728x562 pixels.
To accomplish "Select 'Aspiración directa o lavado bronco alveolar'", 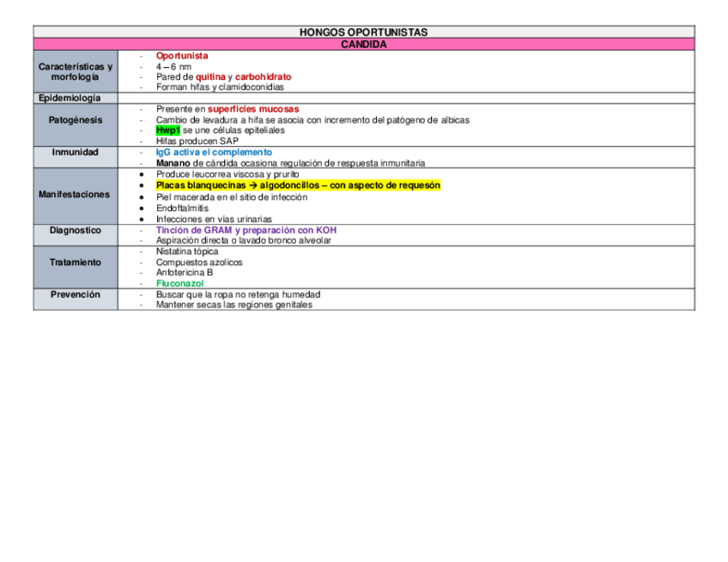I will point(243,240).
